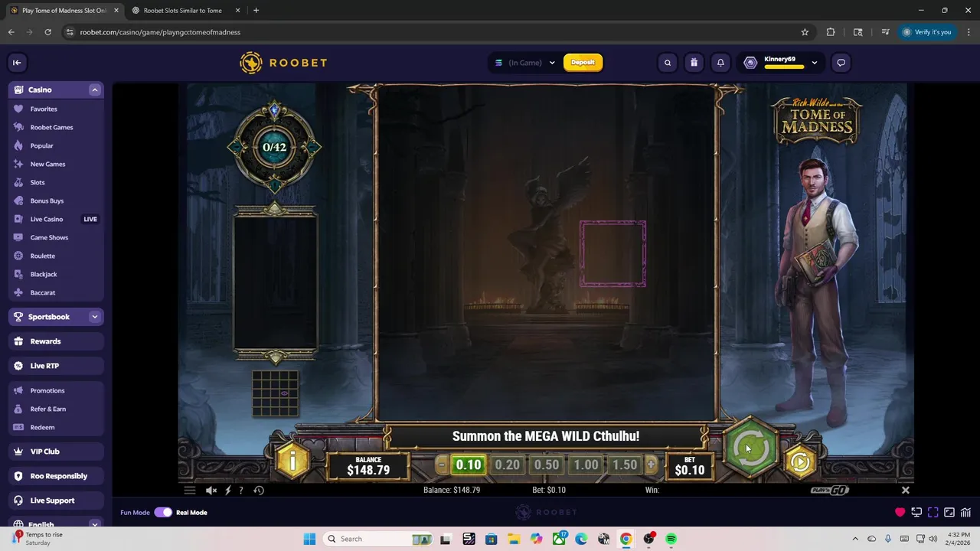Open the gift rewards icon
Viewport: 980px width, 551px height.
pos(694,63)
